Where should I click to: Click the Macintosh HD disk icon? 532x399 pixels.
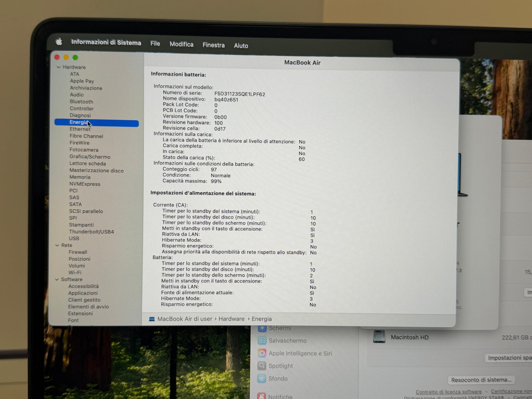pyautogui.click(x=379, y=336)
